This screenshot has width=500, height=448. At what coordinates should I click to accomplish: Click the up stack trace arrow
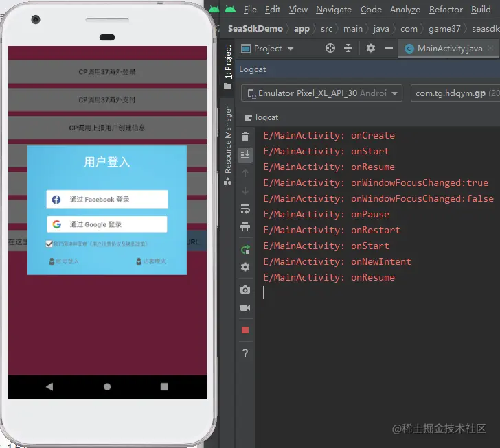click(245, 173)
